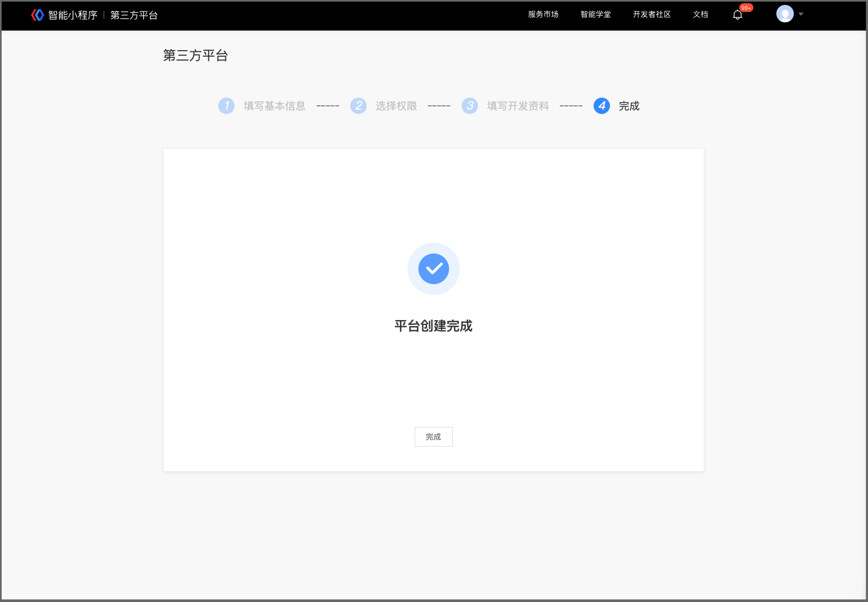Click the blue success checkmark icon

[434, 269]
